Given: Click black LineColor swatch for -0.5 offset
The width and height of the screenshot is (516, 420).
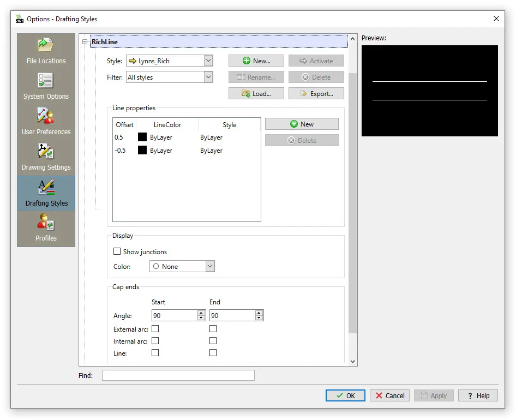Looking at the screenshot, I should pyautogui.click(x=142, y=151).
